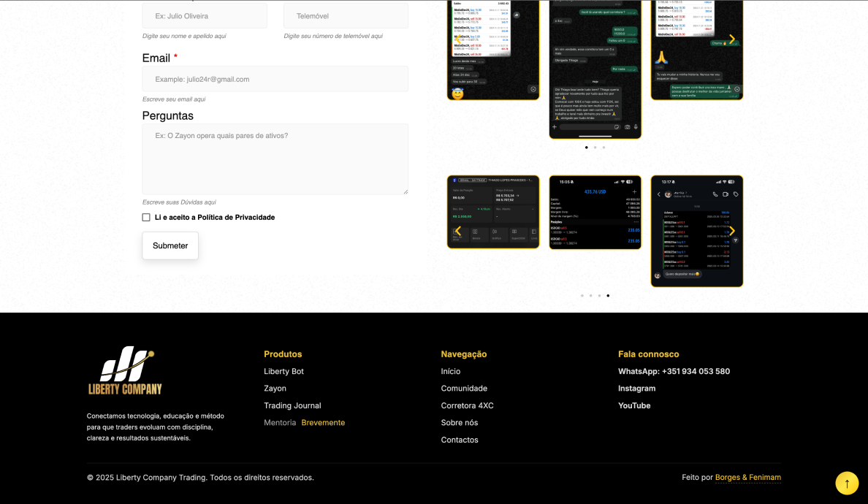Select second pagination dot of upper carousel
This screenshot has width=868, height=504.
click(595, 148)
